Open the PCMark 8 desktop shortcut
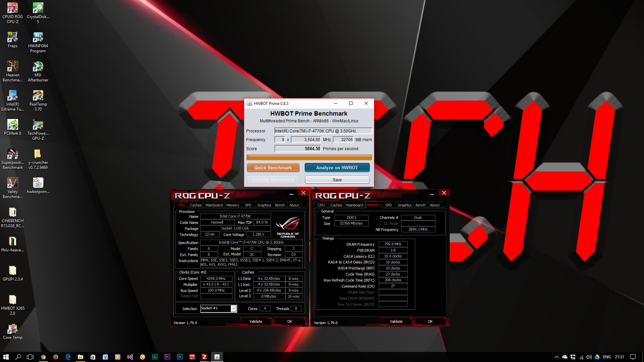The height and width of the screenshot is (362, 644). coord(13,127)
